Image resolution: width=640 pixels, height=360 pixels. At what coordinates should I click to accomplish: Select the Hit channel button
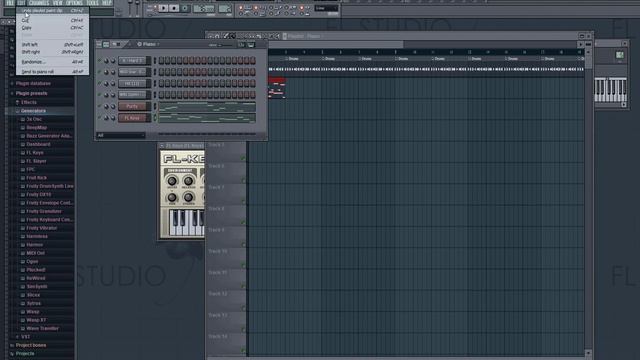pos(132,84)
